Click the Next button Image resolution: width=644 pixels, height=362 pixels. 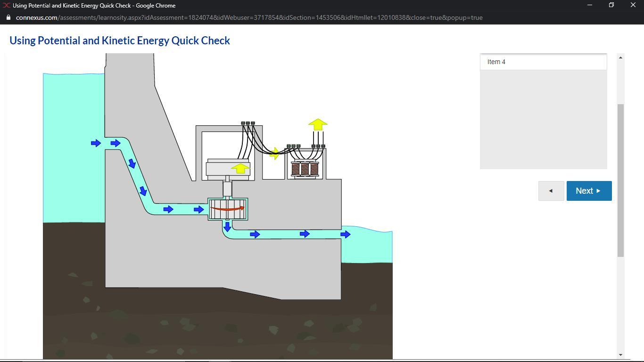point(589,191)
